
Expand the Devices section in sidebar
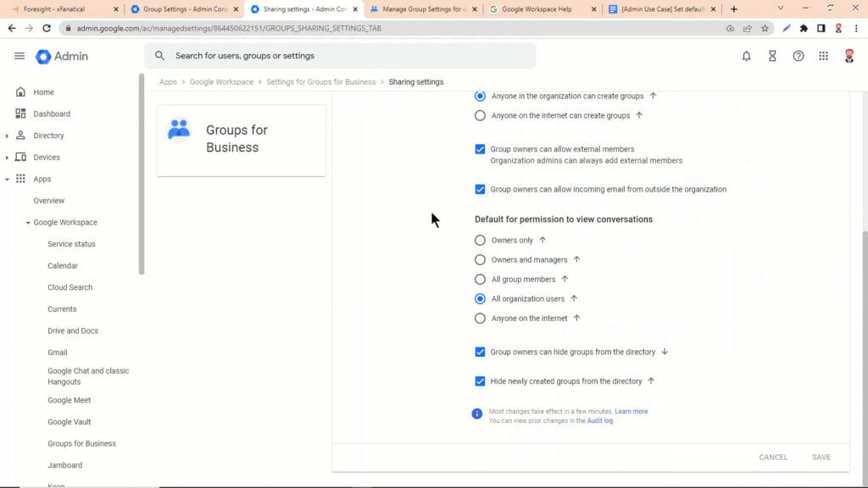7,157
